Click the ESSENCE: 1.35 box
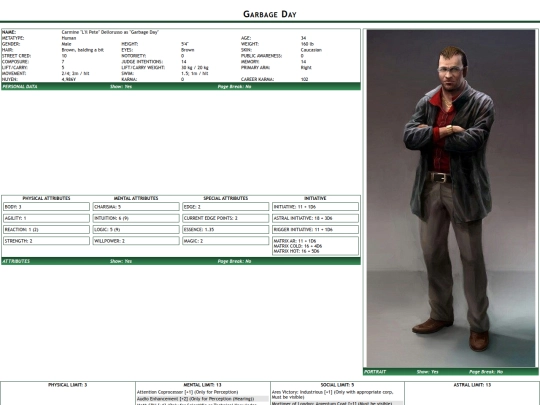540x405 pixels. click(x=226, y=229)
